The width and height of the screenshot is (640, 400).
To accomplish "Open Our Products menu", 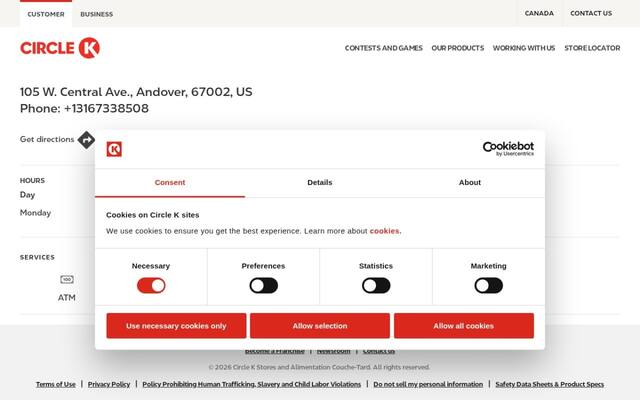I will pyautogui.click(x=458, y=48).
